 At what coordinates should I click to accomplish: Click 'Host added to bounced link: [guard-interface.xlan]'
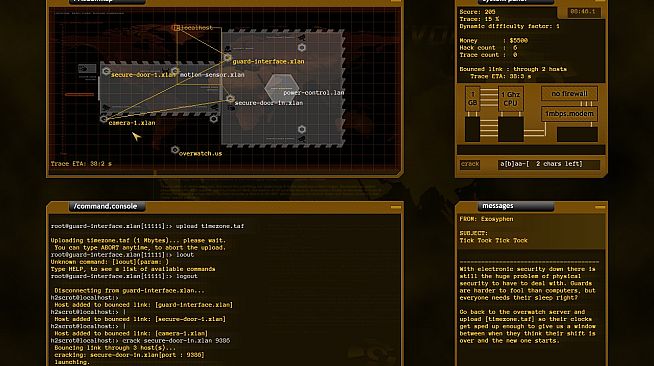tap(143, 305)
